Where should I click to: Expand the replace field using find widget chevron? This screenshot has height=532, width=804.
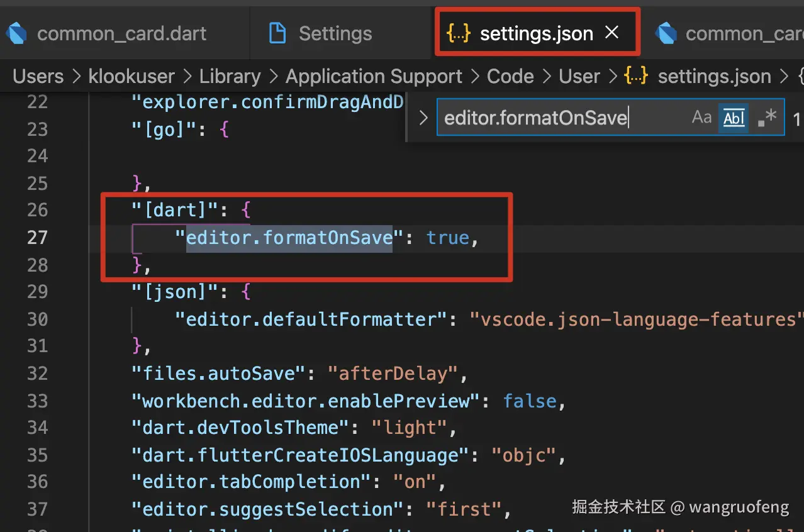pyautogui.click(x=423, y=118)
